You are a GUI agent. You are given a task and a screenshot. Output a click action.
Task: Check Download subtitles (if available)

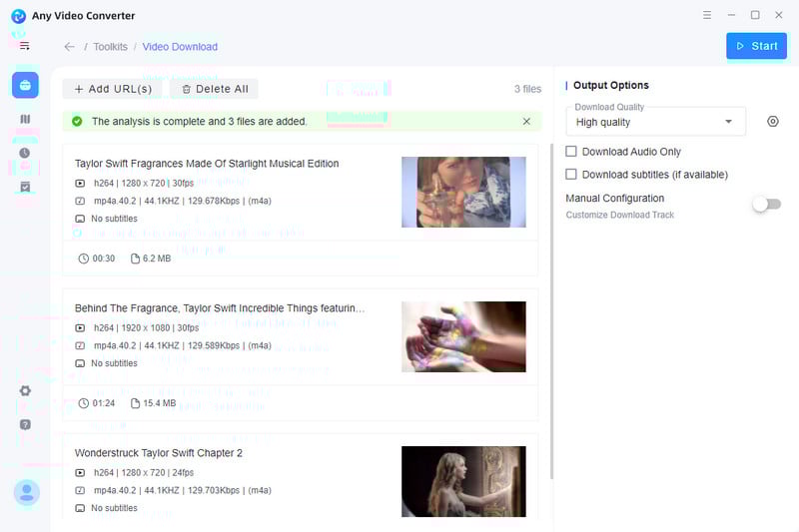click(571, 174)
